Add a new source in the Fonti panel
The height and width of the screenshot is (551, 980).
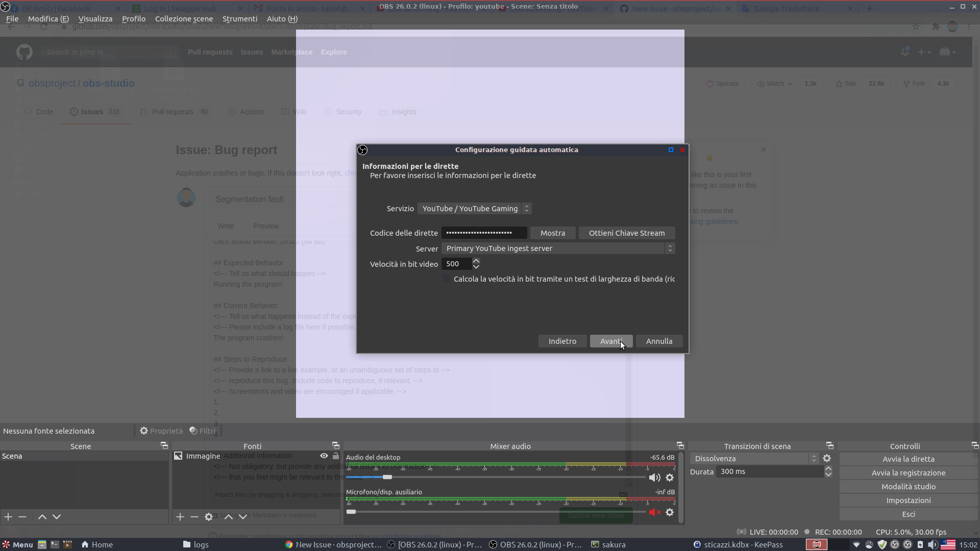(x=180, y=517)
